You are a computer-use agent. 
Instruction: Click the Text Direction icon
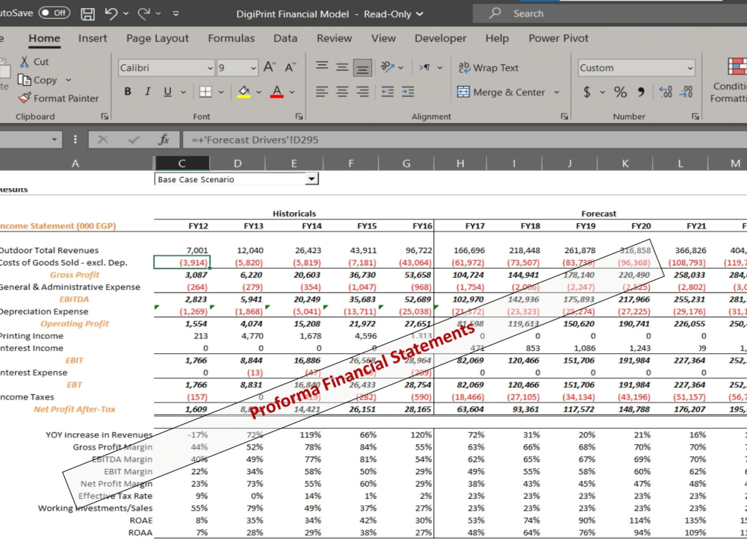(425, 67)
